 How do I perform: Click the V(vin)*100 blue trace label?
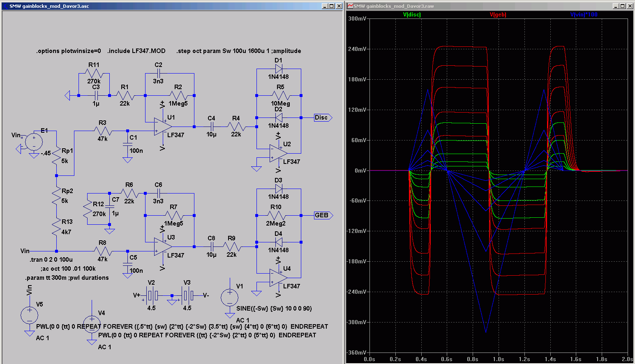point(584,14)
